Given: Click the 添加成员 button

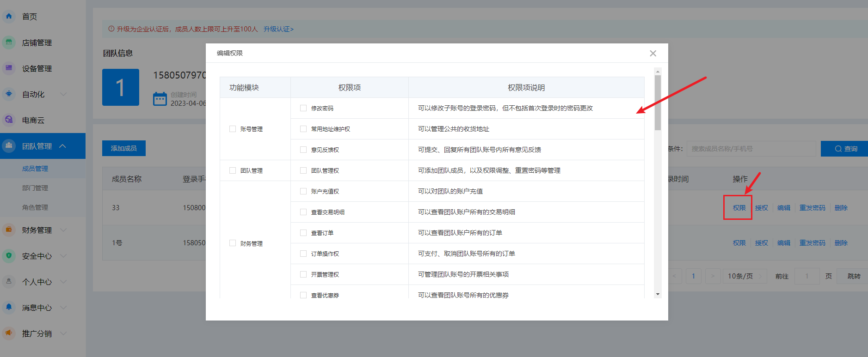Looking at the screenshot, I should tap(124, 148).
